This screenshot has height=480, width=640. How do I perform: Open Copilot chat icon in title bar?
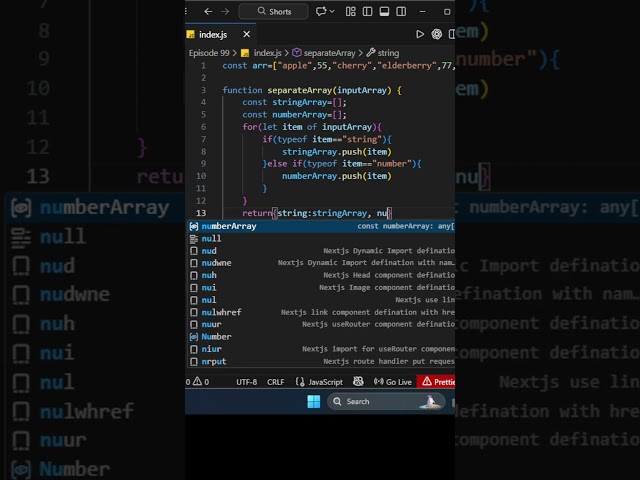pos(321,11)
